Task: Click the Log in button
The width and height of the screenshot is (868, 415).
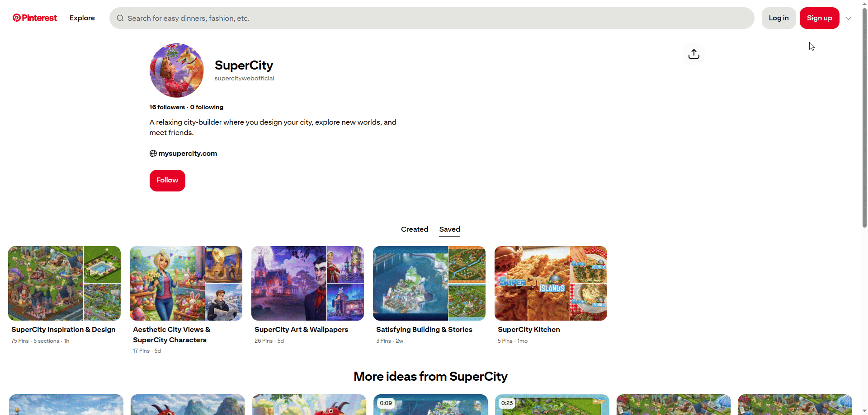Action: 778,18
